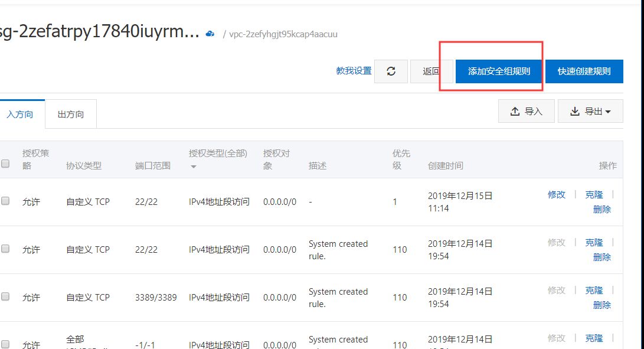Click the 操作 column header
The width and height of the screenshot is (644, 349).
pos(607,166)
